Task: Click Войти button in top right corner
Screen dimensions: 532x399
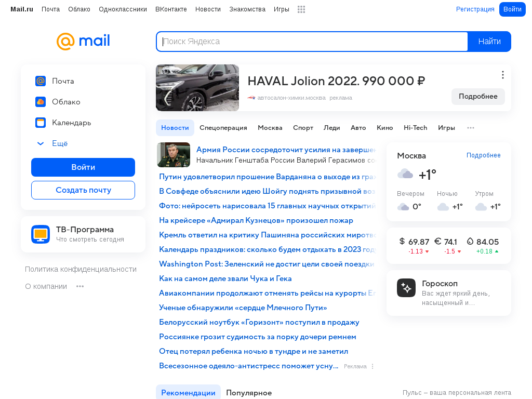Action: [x=512, y=9]
